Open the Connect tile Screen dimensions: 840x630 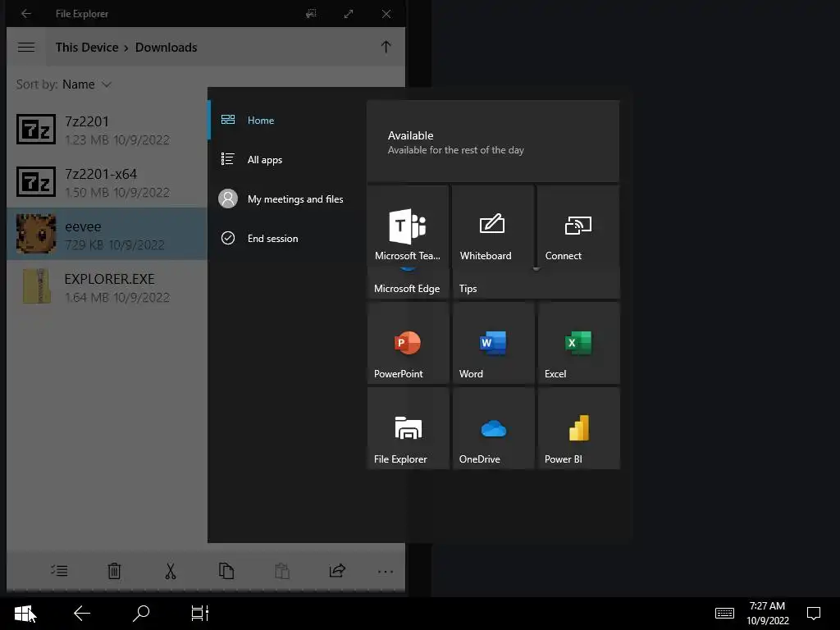point(578,225)
